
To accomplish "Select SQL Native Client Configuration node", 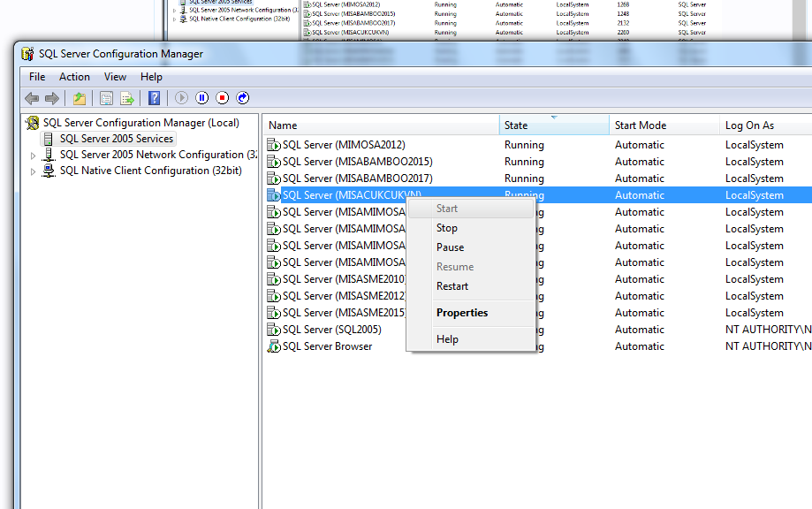I will pos(151,171).
